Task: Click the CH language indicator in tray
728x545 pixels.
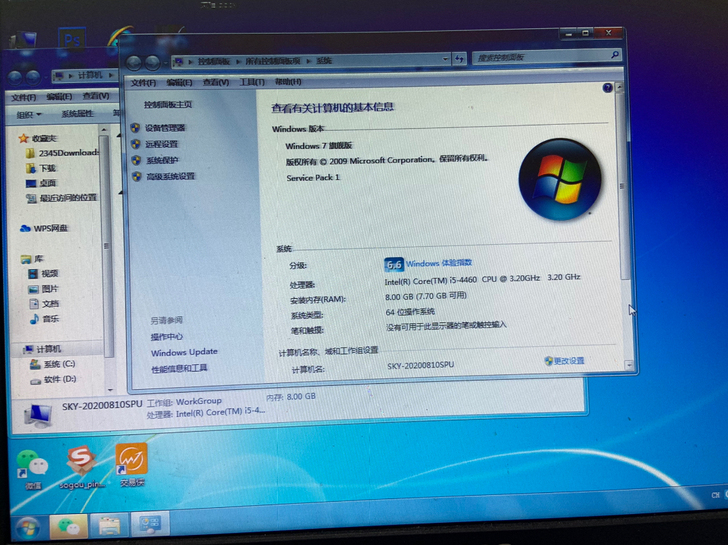Action: (715, 495)
